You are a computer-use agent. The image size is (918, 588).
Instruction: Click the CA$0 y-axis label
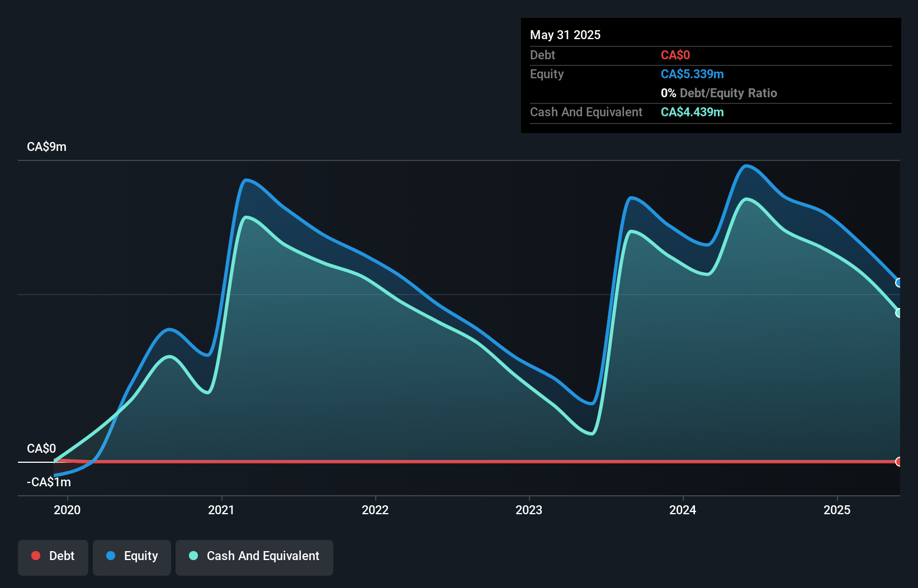coord(41,449)
